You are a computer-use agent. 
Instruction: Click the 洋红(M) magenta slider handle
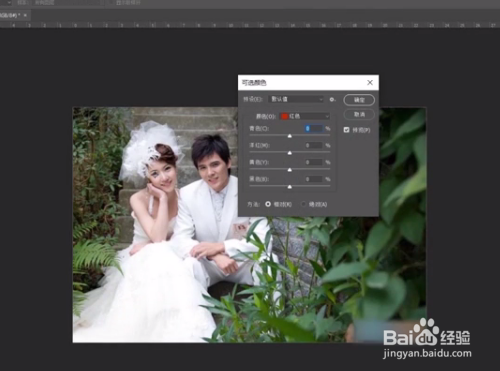[290, 153]
